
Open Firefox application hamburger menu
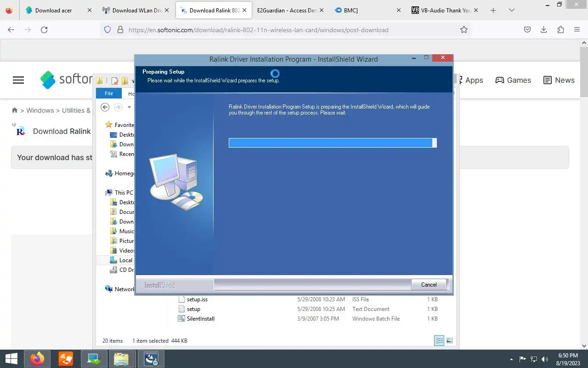tap(577, 30)
